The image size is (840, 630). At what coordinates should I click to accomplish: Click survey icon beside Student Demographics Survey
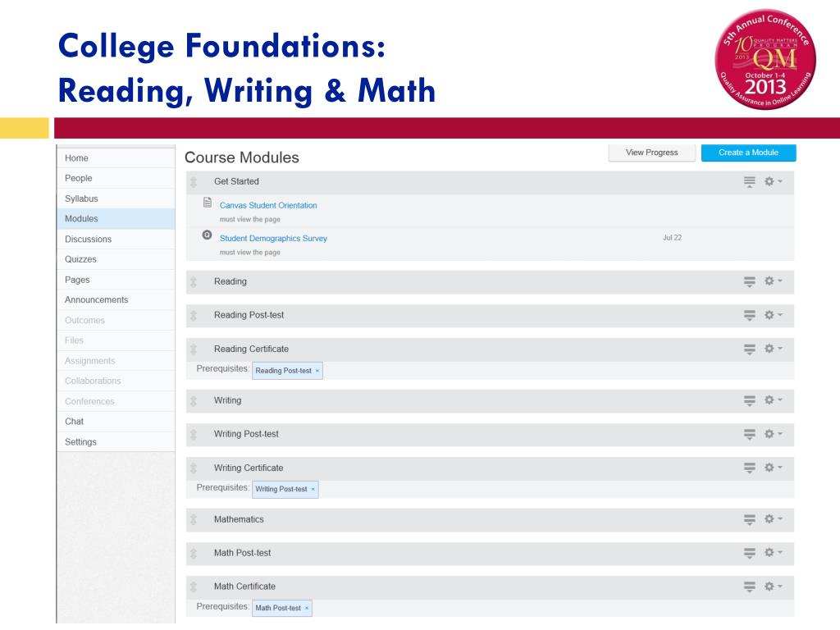pyautogui.click(x=207, y=235)
